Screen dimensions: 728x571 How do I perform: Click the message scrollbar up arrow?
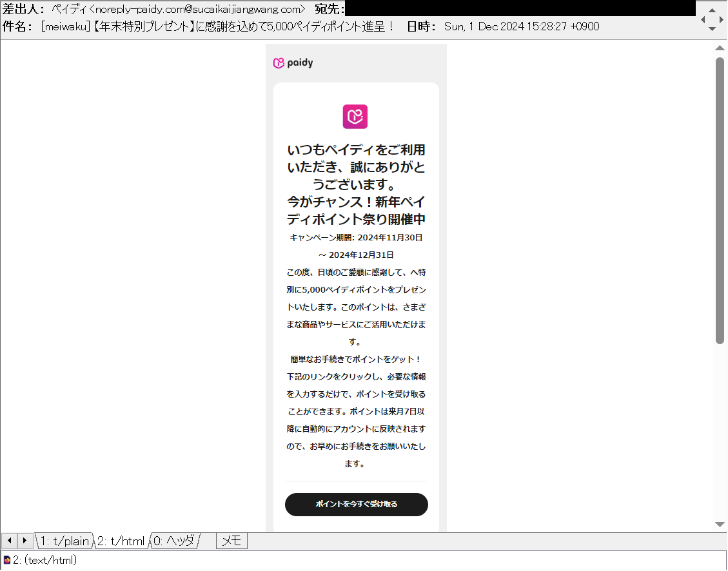click(x=719, y=47)
